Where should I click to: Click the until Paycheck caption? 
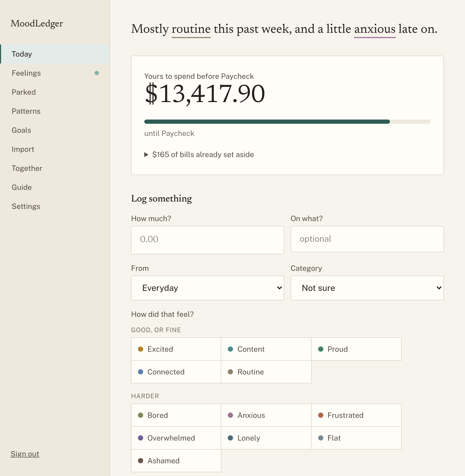point(169,133)
